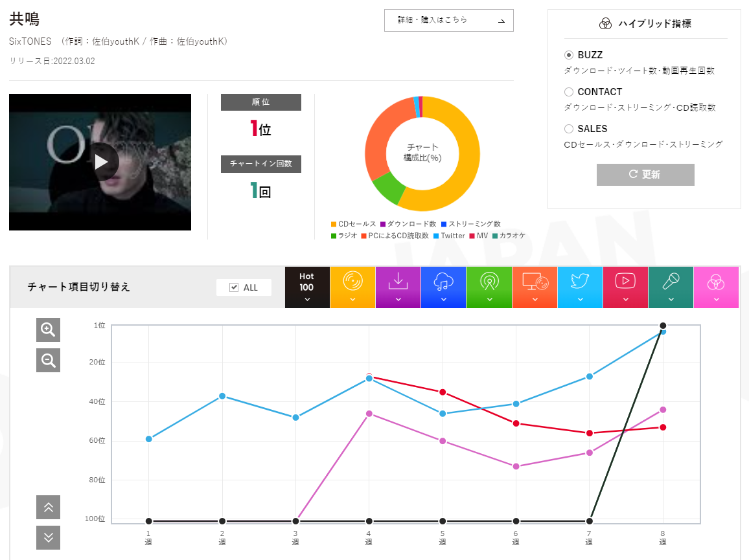Image resolution: width=749 pixels, height=560 pixels.
Task: Click the PCによるCD読取数 legend entry
Action: click(395, 236)
